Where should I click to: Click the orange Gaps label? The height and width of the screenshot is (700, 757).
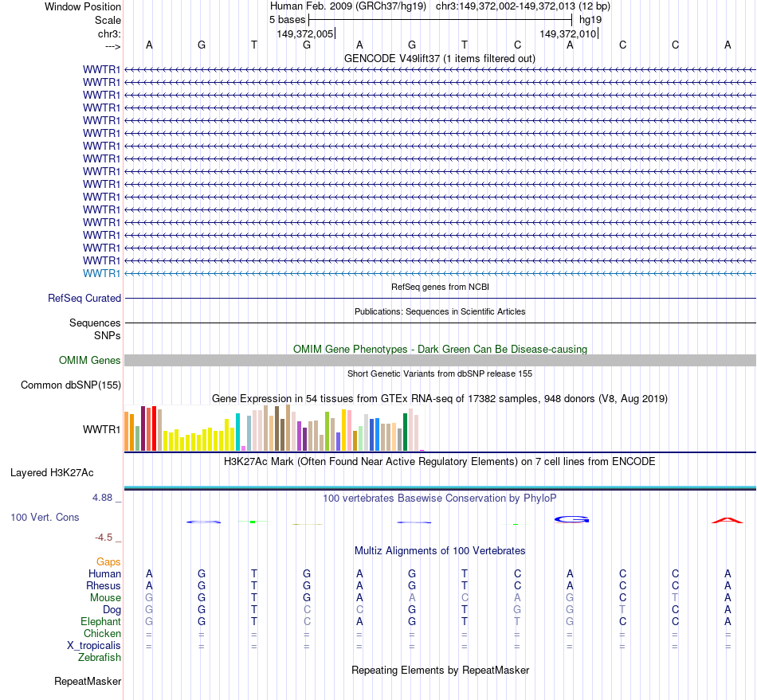[x=108, y=561]
